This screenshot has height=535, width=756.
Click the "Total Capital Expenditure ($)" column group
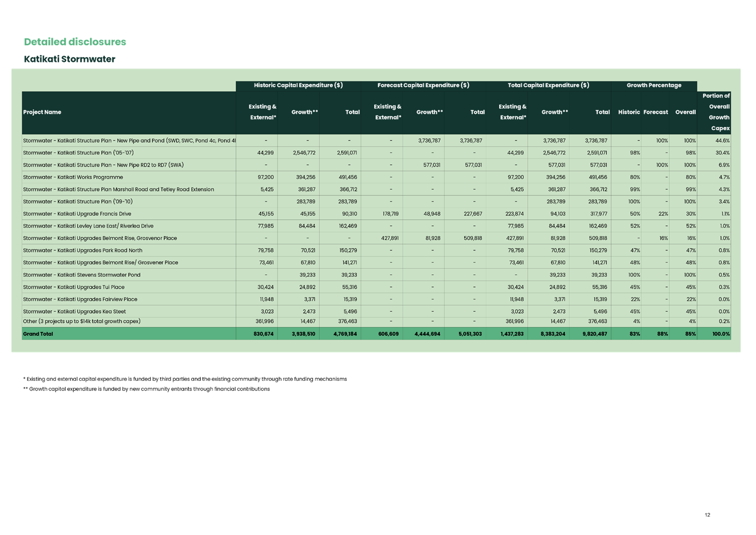[548, 85]
